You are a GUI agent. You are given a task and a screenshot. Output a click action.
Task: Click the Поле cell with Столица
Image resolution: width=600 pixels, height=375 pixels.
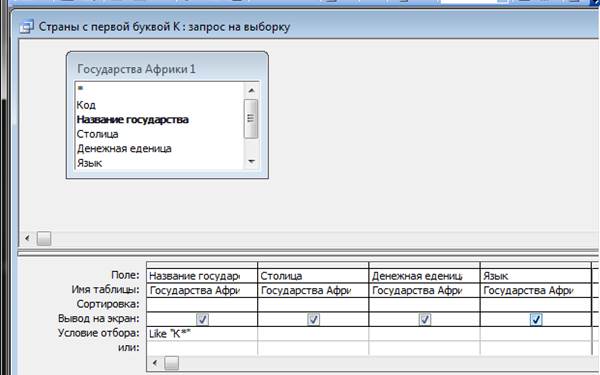313,276
